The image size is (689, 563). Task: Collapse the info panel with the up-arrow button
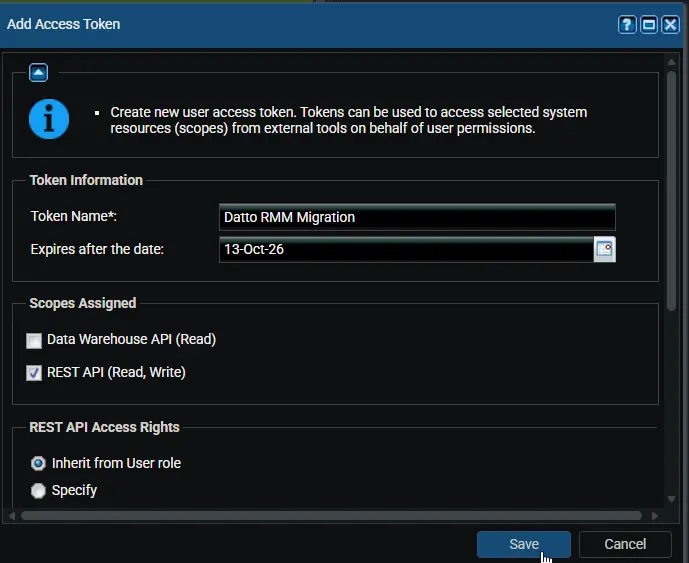[38, 73]
